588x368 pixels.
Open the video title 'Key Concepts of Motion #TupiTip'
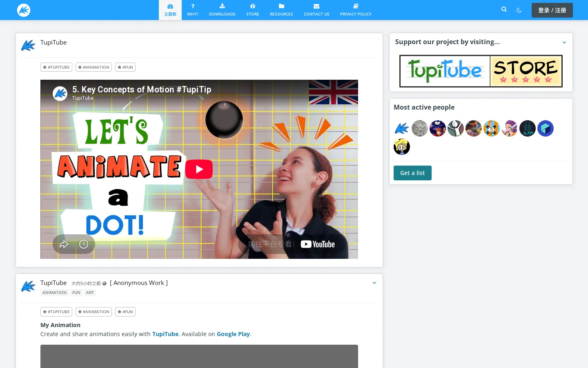coord(142,90)
